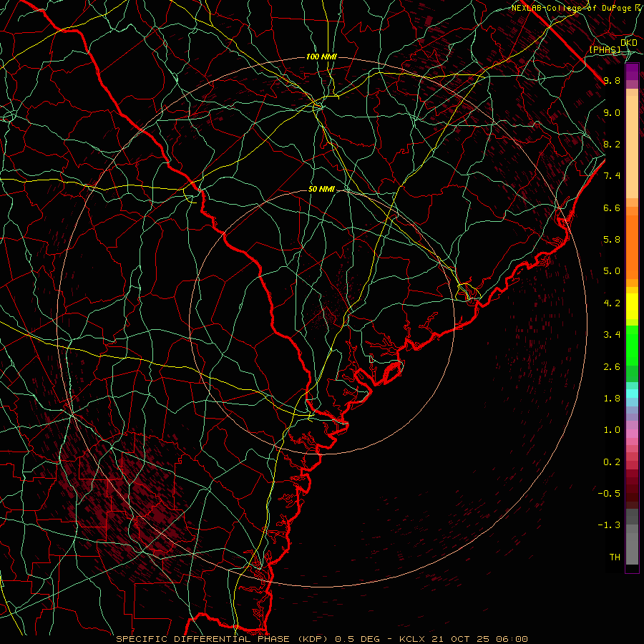Click the 9.8 value on the color scale

click(x=612, y=80)
